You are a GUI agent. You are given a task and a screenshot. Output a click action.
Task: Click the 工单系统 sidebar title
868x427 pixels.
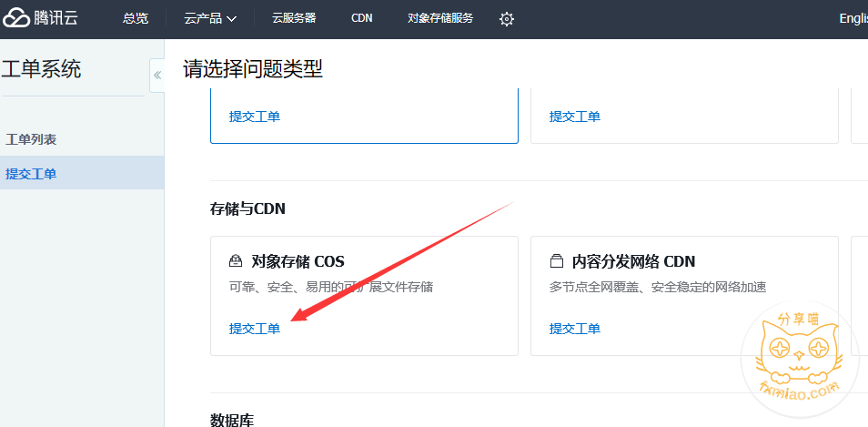(x=42, y=70)
